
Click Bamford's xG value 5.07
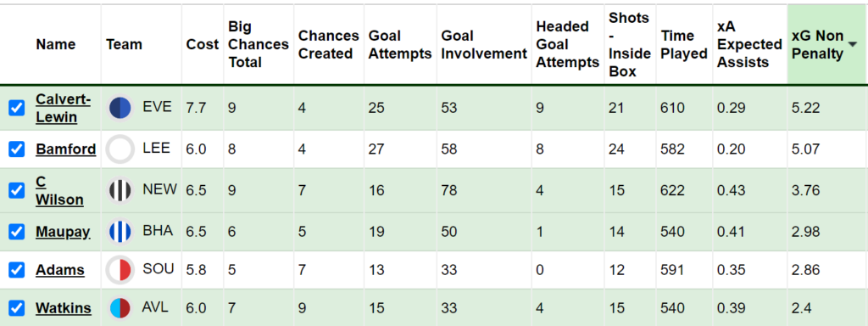pos(806,149)
